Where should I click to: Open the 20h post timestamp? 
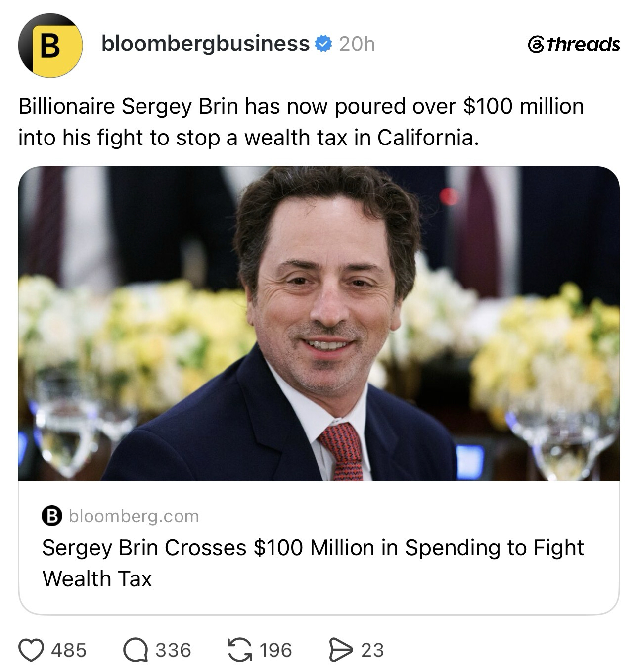[357, 44]
